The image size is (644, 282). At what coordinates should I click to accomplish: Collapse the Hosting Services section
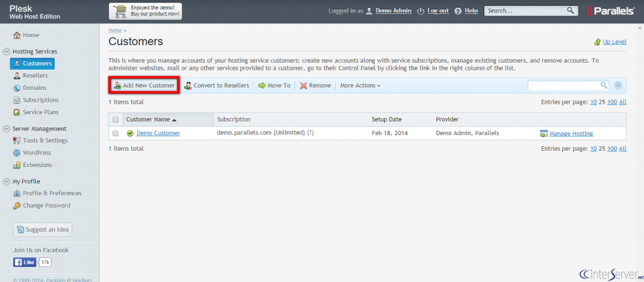pyautogui.click(x=6, y=52)
